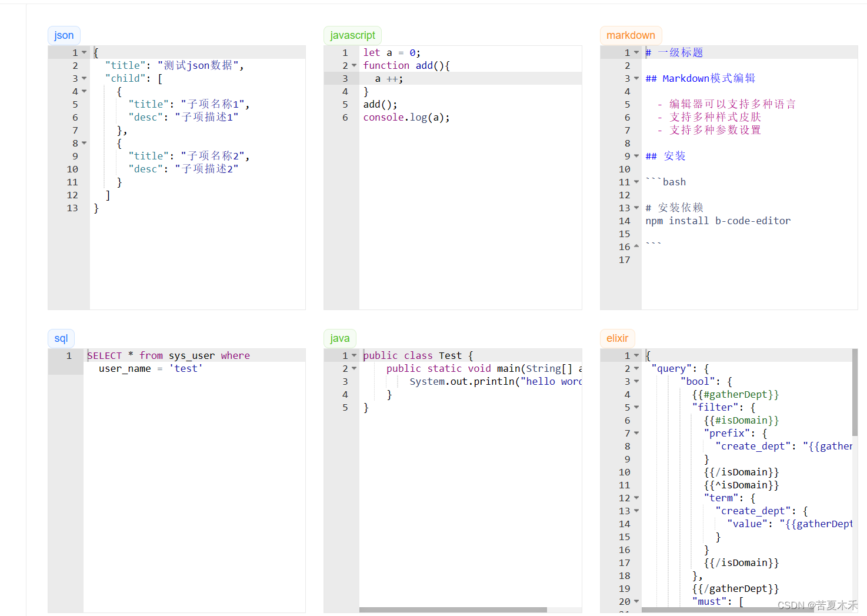Click the javascript language tag
867x616 pixels.
coord(352,35)
